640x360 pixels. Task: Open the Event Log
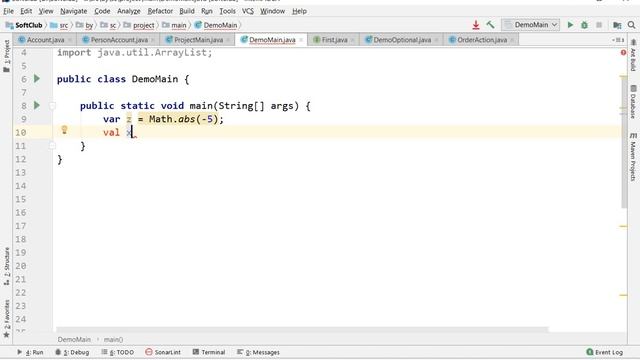pos(604,352)
